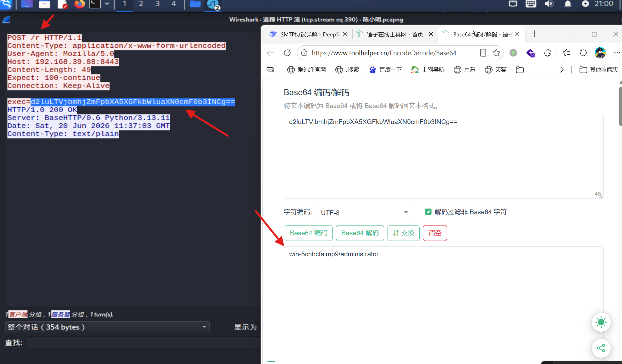Viewport: 622px width, 364px height.
Task: Uncheck 解码过滤非 Base64 字符 checkbox
Action: point(428,212)
